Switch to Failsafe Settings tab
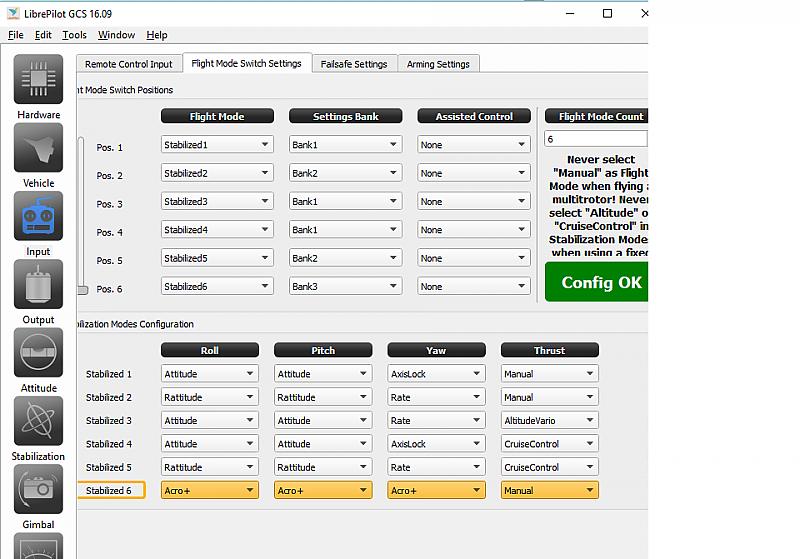 [x=354, y=64]
